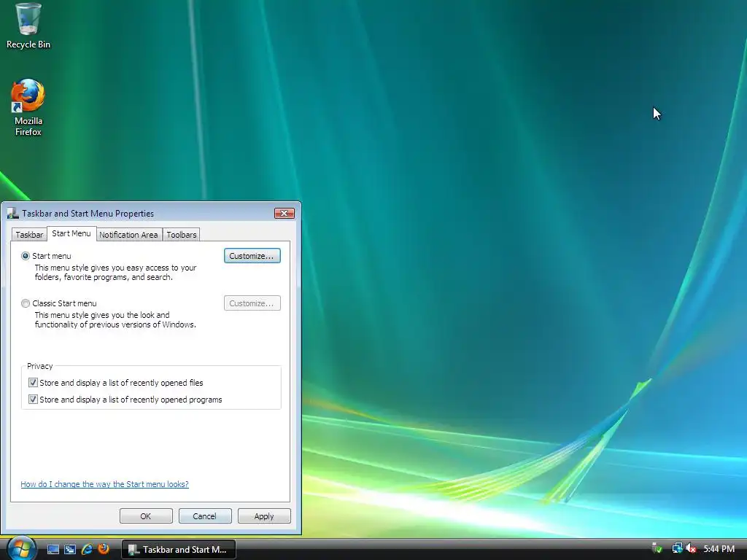
Task: Launch Firefox from Quick Launch bar
Action: [104, 549]
